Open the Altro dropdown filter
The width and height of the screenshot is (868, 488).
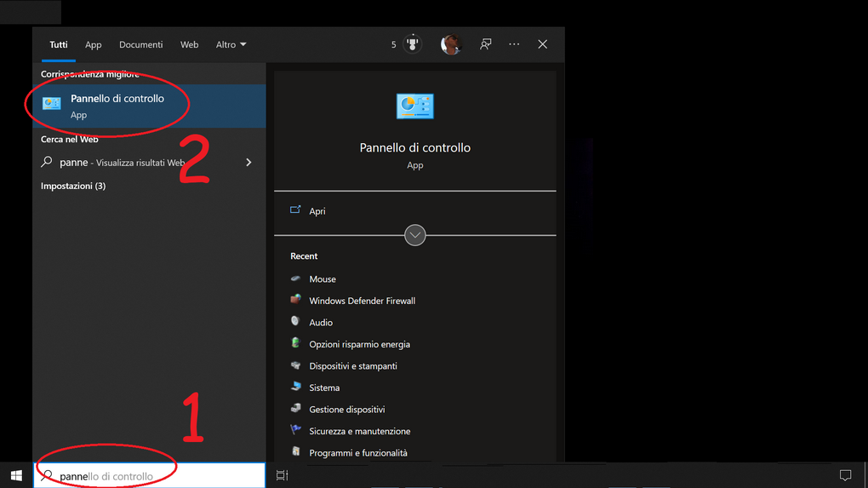pyautogui.click(x=231, y=44)
